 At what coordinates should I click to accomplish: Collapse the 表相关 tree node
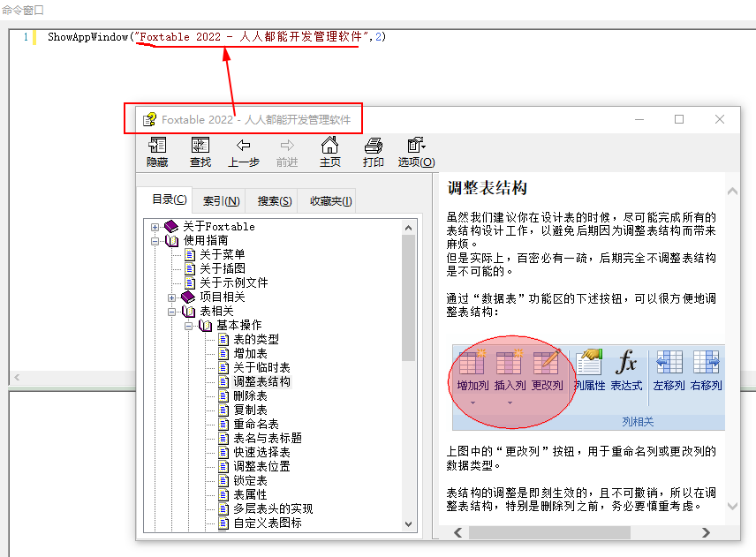click(171, 312)
